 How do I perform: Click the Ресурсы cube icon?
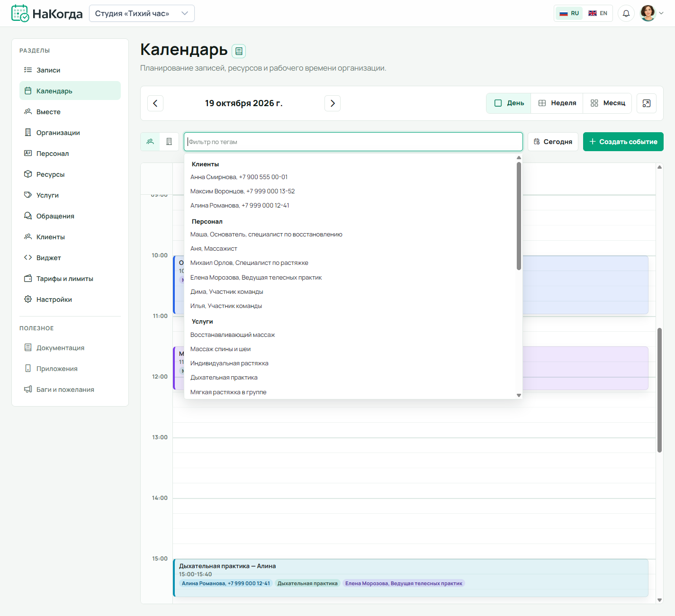click(28, 174)
